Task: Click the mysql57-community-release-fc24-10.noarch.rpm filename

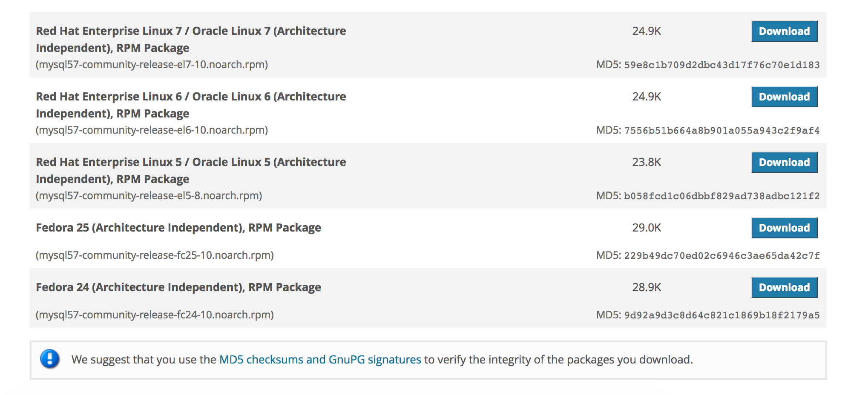Action: tap(155, 315)
